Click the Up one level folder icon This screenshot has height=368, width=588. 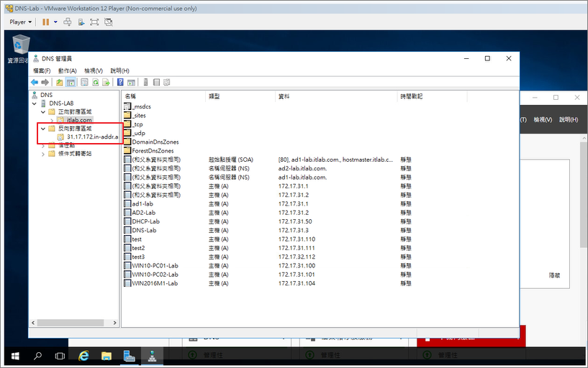pyautogui.click(x=60, y=83)
